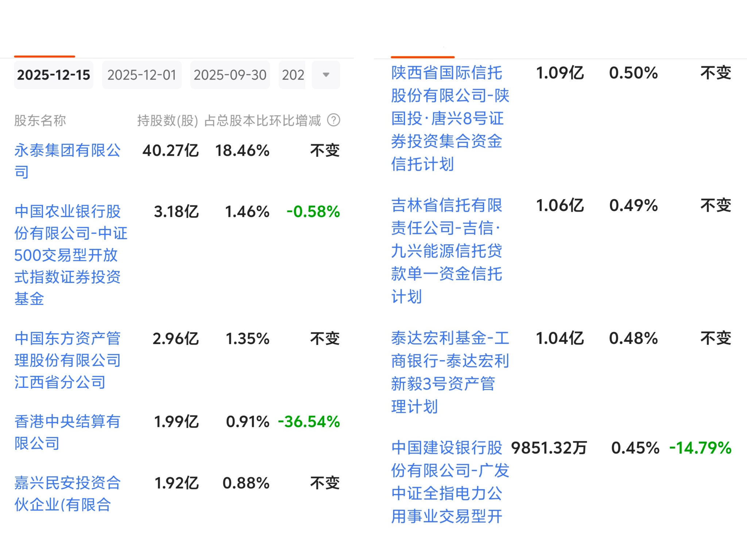Select the 2025-12-15 date tab
Viewport: 747px width, 560px height.
pyautogui.click(x=54, y=75)
